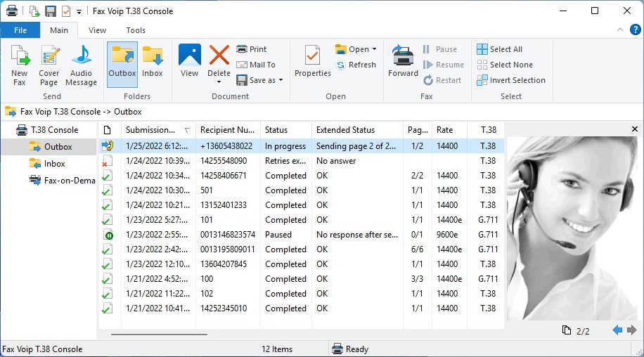Click the T.38 column header

tap(486, 130)
